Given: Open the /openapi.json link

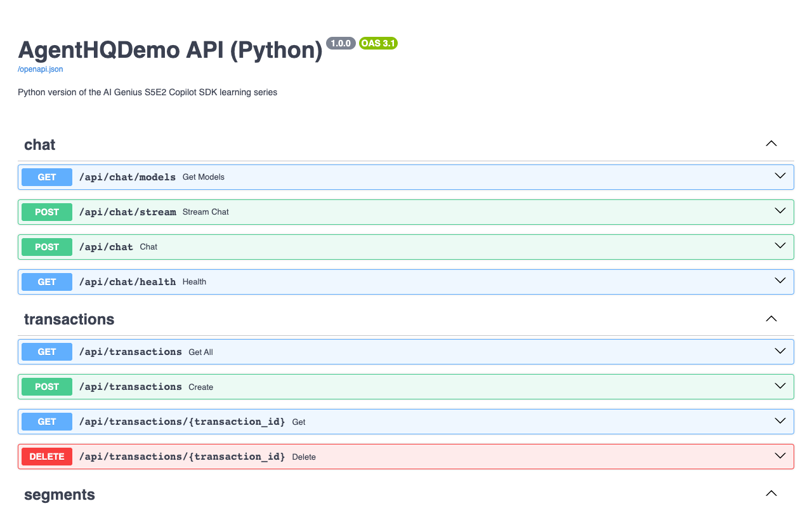Looking at the screenshot, I should (40, 69).
